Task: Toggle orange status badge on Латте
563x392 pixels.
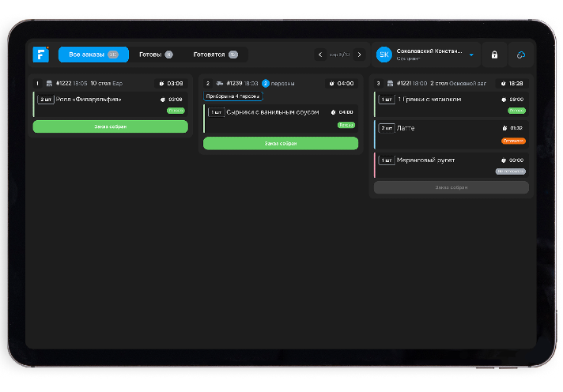Action: click(513, 141)
